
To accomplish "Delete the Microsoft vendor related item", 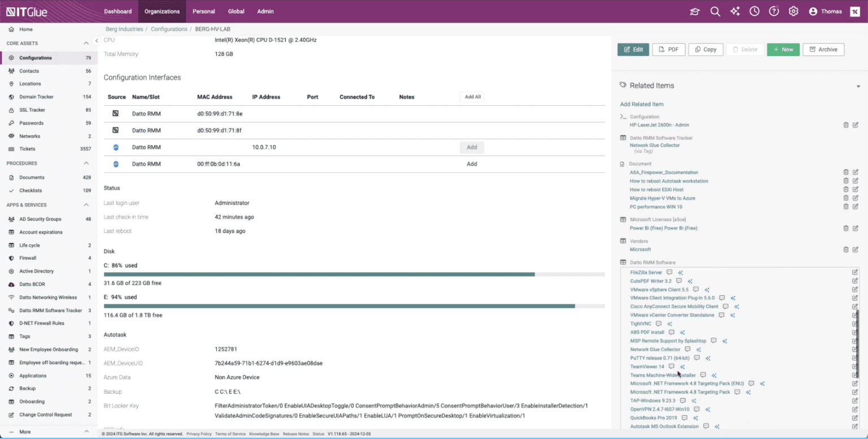I will (846, 249).
